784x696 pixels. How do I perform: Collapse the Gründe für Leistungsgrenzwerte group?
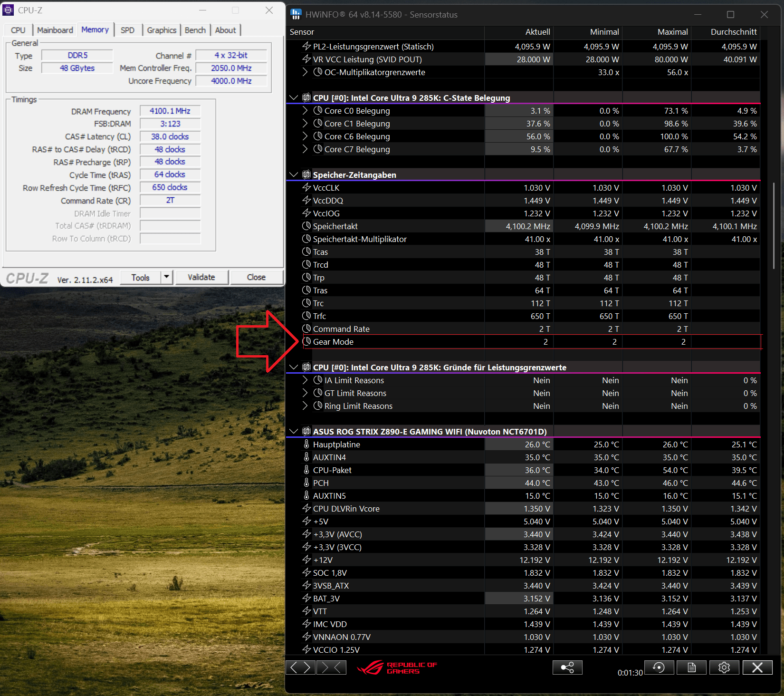[294, 367]
